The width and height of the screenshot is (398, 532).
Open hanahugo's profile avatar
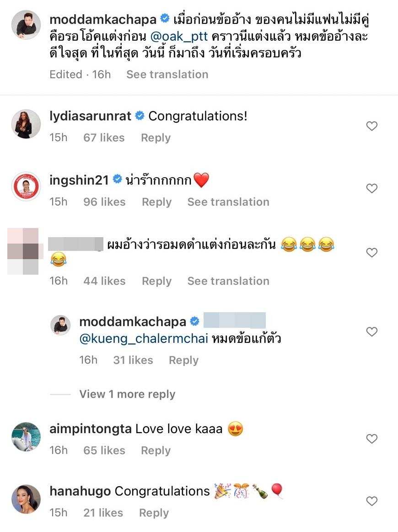tap(26, 499)
